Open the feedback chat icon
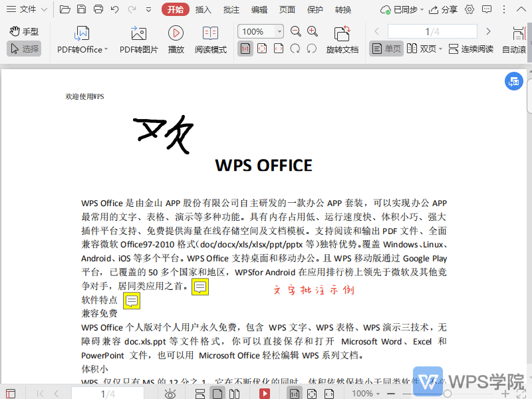Image resolution: width=532 pixels, height=399 pixels. (x=487, y=9)
